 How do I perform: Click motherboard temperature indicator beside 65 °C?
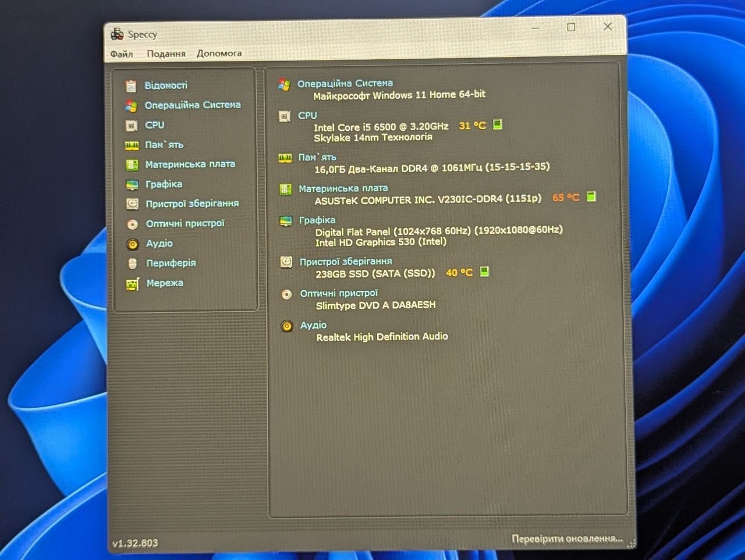[x=591, y=197]
